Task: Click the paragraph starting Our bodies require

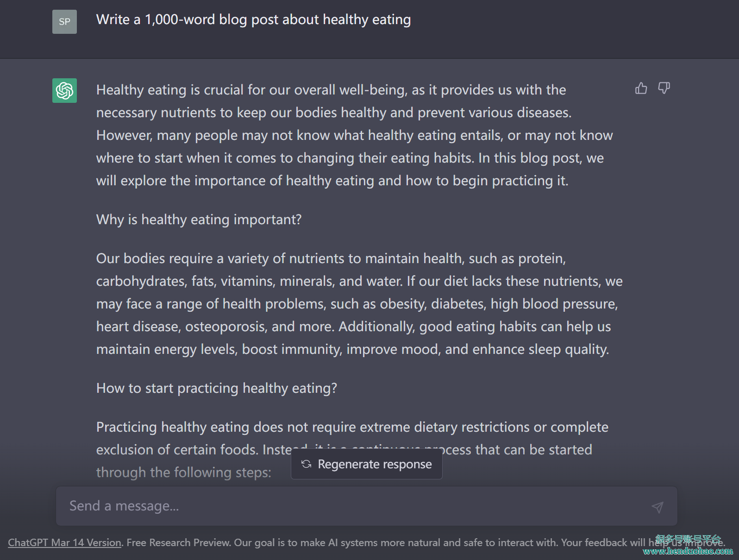Action: (359, 304)
